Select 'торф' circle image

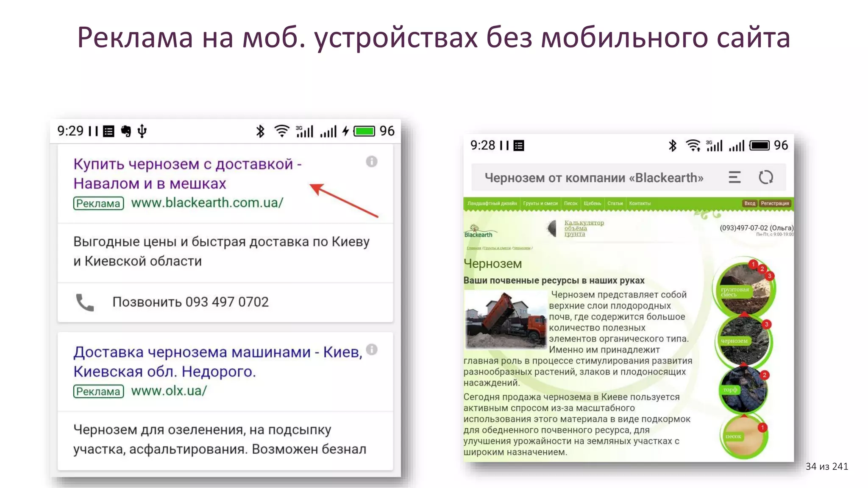coord(743,390)
